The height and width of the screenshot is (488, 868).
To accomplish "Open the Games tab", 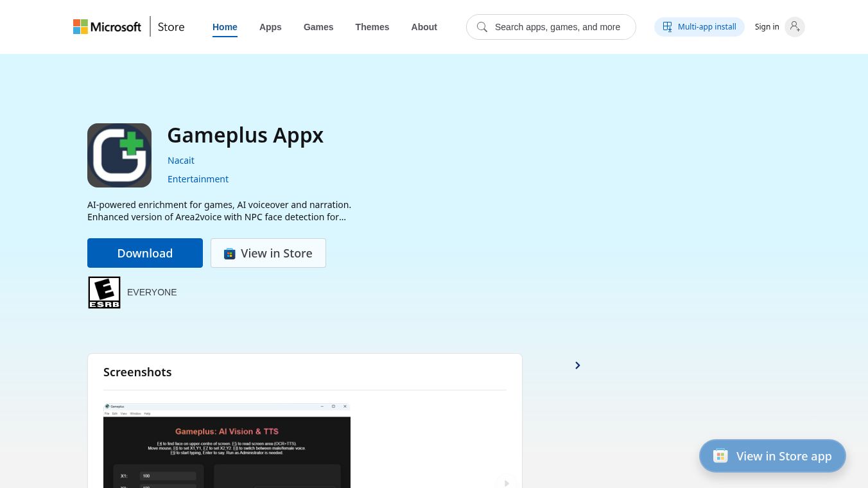I will (318, 27).
